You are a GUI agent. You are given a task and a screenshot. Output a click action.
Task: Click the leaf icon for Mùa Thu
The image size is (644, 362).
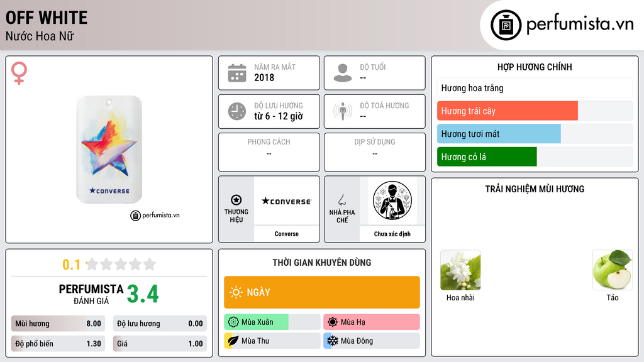point(233,341)
